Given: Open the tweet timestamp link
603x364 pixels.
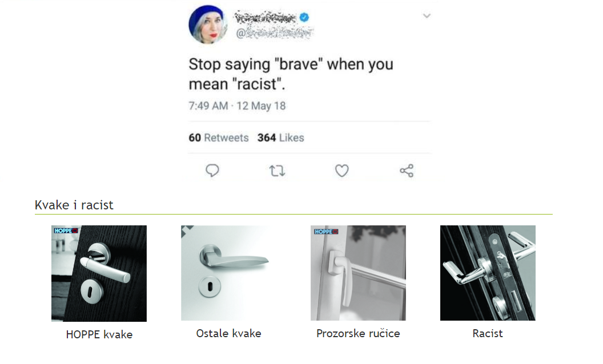Looking at the screenshot, I should click(237, 106).
